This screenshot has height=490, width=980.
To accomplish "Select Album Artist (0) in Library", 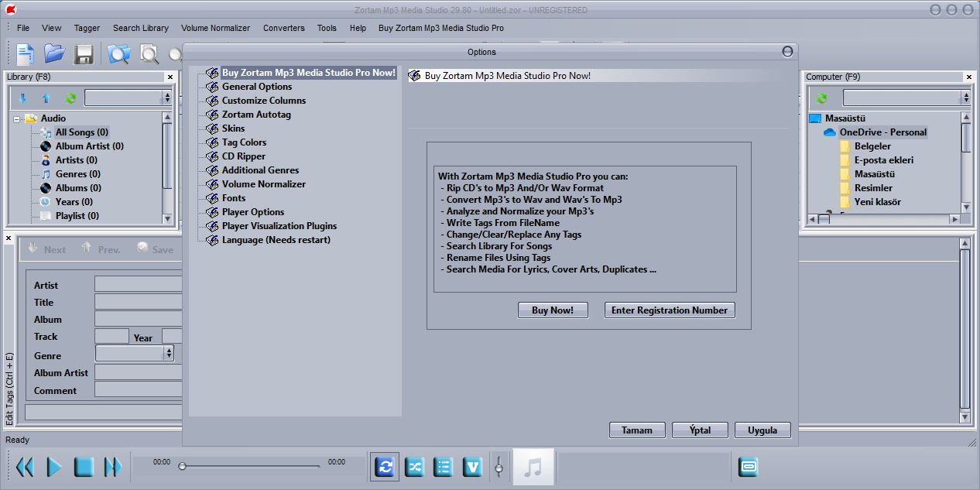I will click(89, 146).
